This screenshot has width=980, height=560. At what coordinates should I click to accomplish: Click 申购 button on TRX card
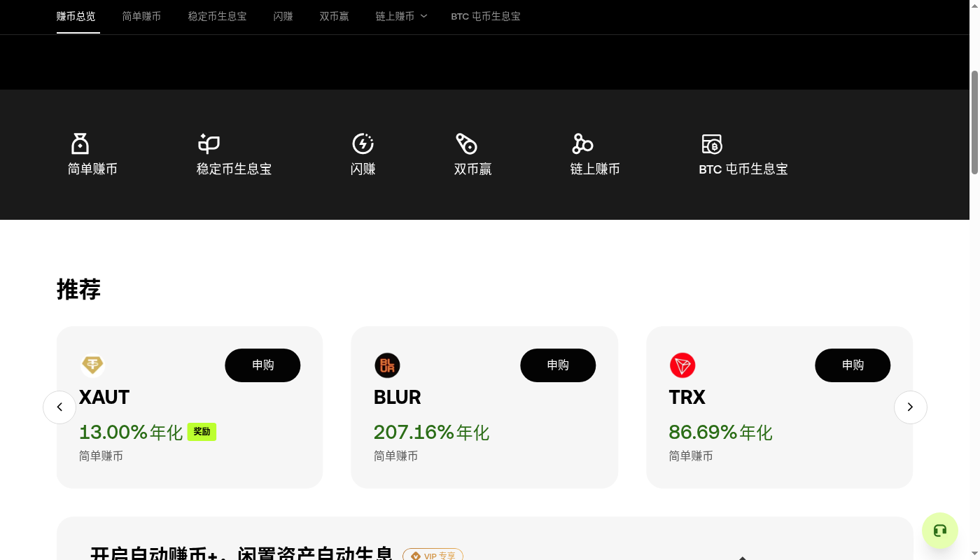point(853,365)
